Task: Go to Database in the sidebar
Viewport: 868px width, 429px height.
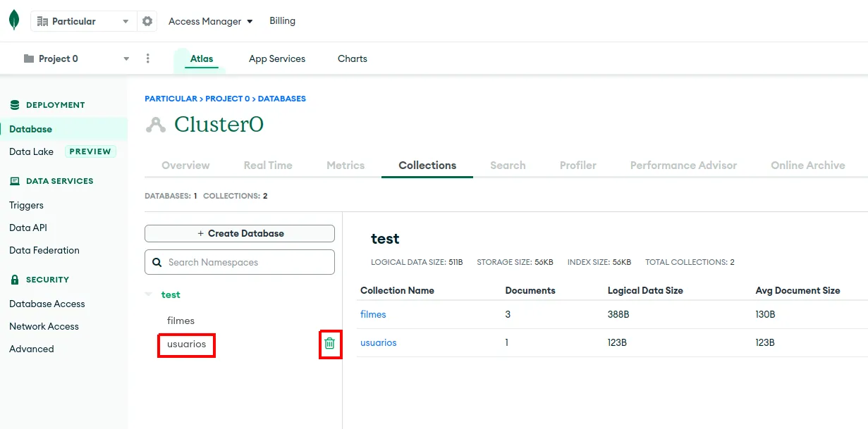Action: (63, 129)
